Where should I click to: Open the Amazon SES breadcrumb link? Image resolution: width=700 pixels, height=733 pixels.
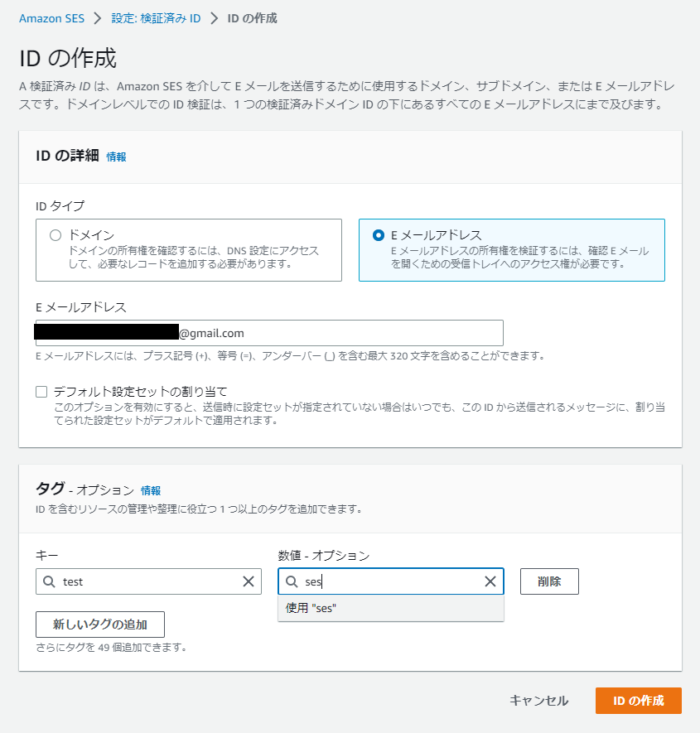[51, 18]
